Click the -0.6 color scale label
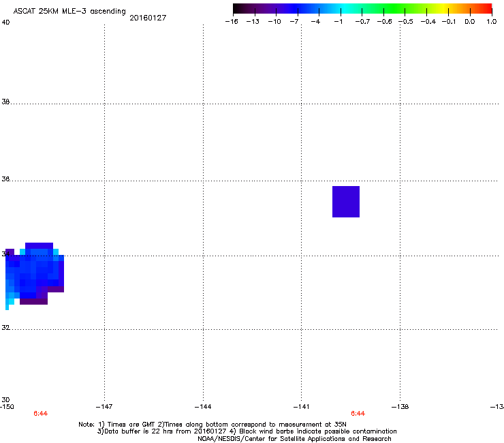The image size is (504, 443). (384, 22)
